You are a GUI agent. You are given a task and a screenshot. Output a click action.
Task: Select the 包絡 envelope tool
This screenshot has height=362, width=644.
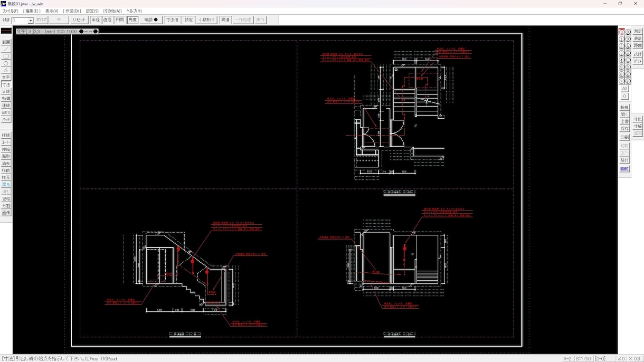click(6, 198)
